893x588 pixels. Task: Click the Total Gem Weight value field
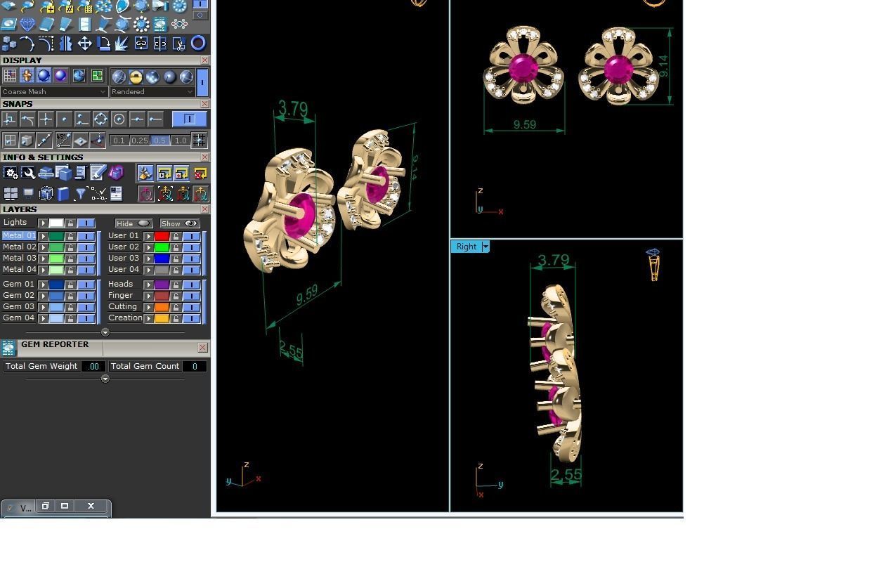[93, 366]
